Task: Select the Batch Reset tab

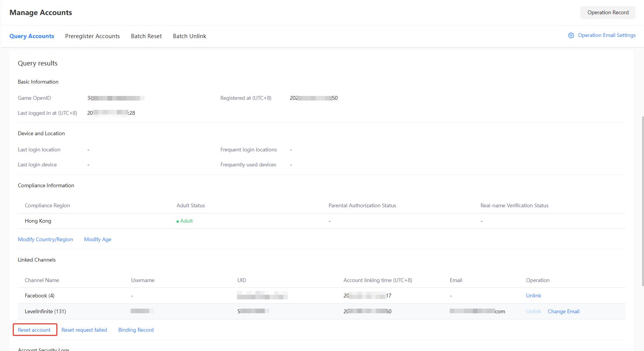Action: [146, 36]
